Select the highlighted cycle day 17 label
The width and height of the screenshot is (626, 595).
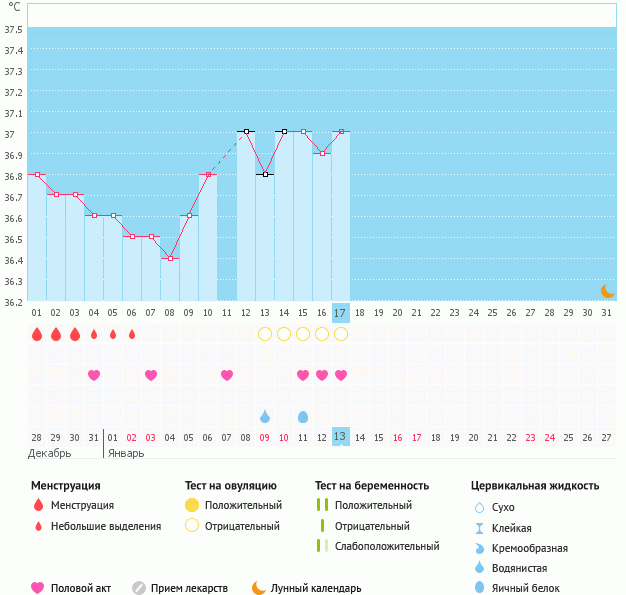click(340, 313)
